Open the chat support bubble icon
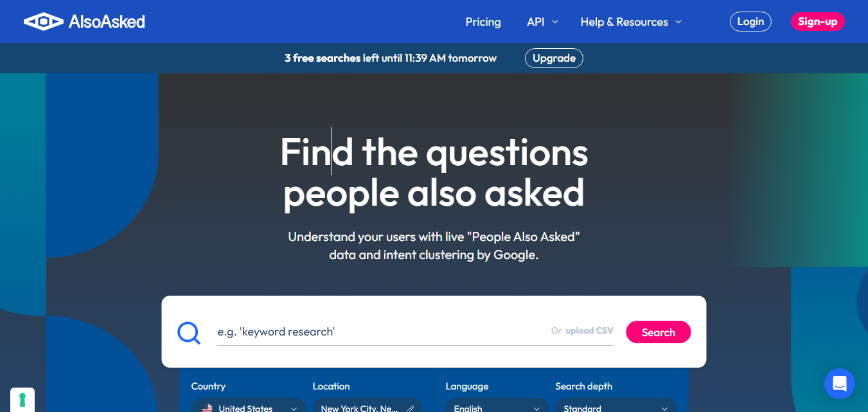The width and height of the screenshot is (868, 412). 840,384
